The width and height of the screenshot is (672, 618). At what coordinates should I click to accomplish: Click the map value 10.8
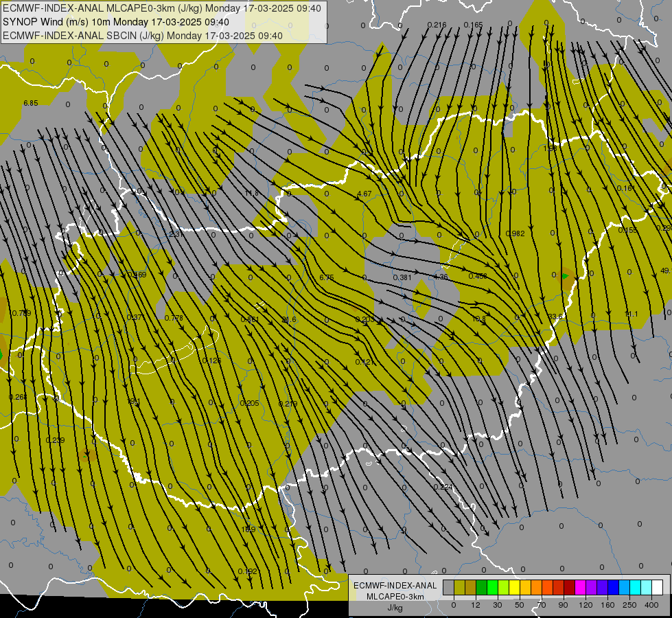(x=478, y=319)
